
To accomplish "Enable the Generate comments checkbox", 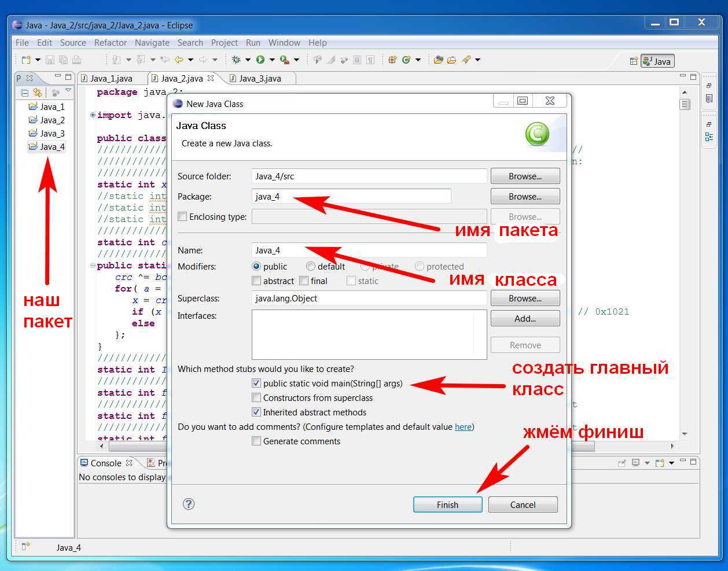I will coord(256,441).
